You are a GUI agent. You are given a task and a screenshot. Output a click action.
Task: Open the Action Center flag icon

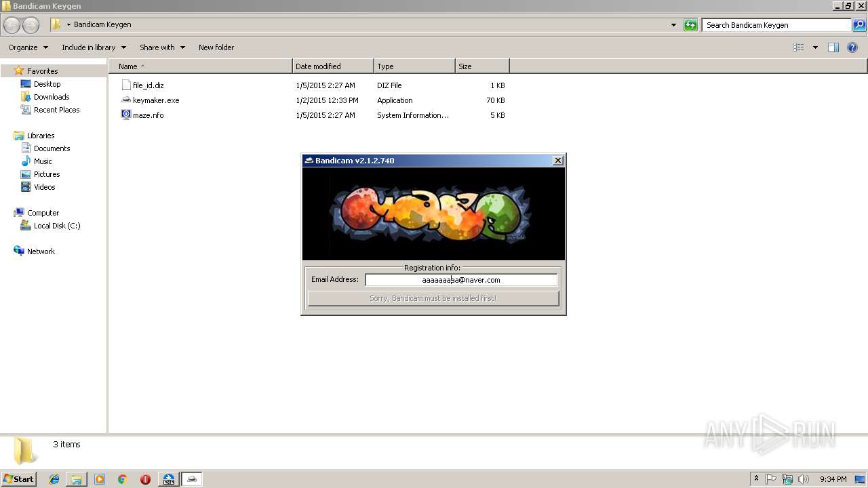(771, 479)
